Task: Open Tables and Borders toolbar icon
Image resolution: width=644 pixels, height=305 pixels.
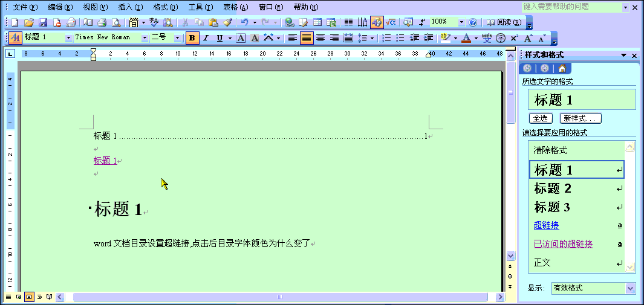Action: click(304, 22)
